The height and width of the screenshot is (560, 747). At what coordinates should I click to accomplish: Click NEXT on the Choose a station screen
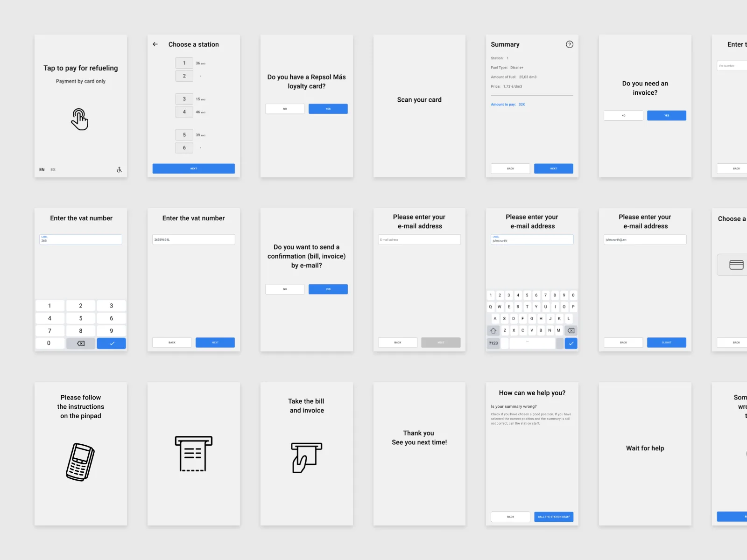click(194, 168)
